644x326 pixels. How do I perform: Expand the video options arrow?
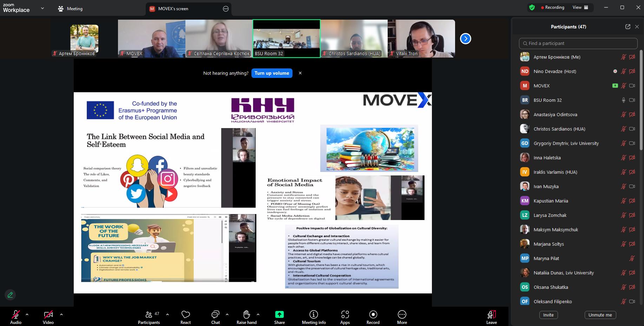[x=61, y=314]
